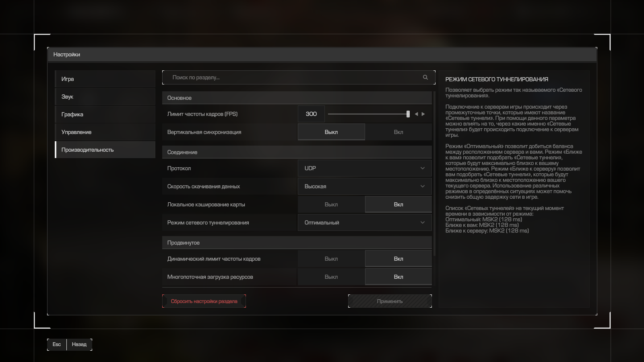
Task: Click the Соединение section header
Action: click(x=297, y=152)
